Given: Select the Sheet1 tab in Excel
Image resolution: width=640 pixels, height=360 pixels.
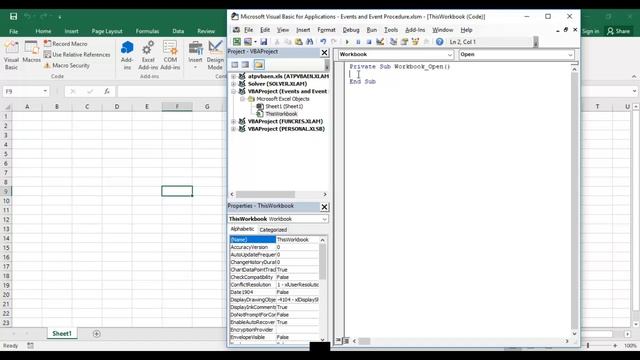Looking at the screenshot, I should pyautogui.click(x=62, y=333).
